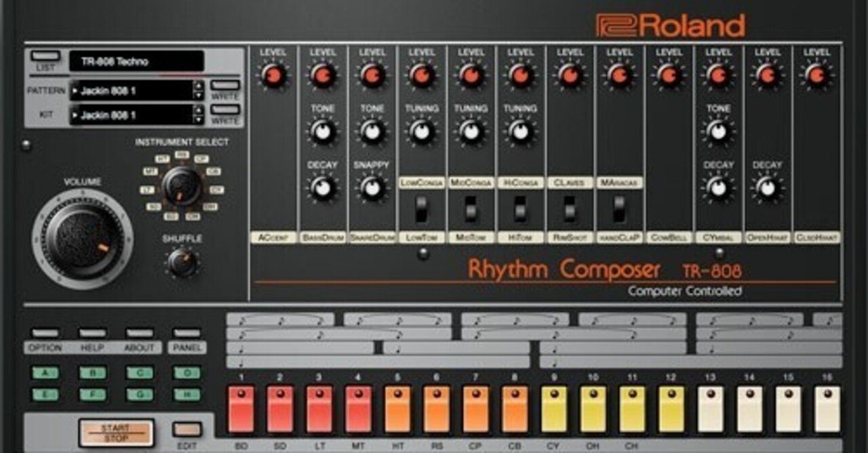Image resolution: width=868 pixels, height=453 pixels.
Task: Select pattern variation C button
Action: tap(140, 373)
